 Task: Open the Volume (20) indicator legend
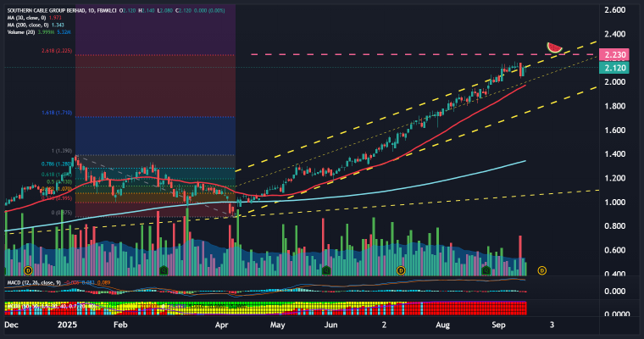tap(24, 31)
